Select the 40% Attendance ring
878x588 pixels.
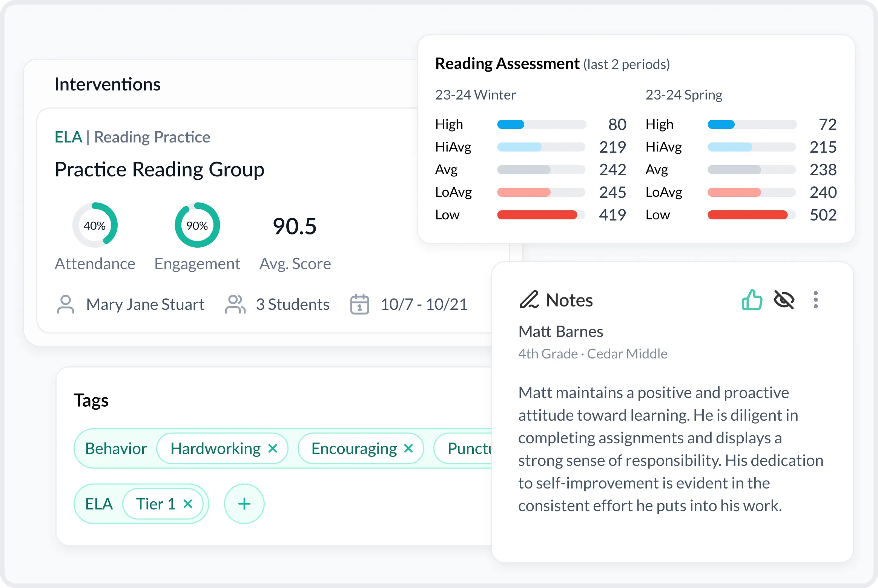tap(95, 225)
